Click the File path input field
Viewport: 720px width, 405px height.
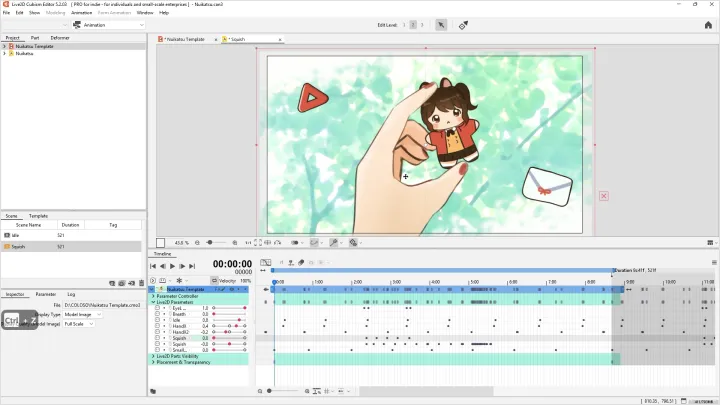102,305
